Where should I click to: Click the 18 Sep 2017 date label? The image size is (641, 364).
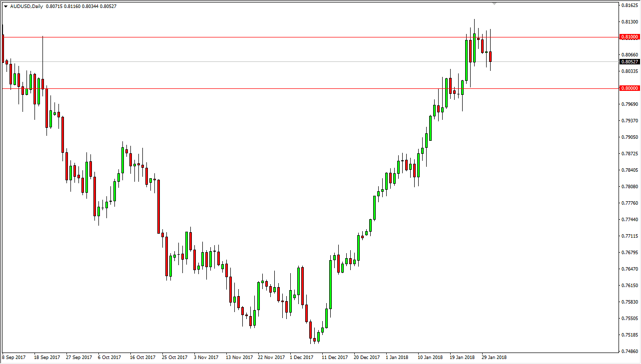[x=46, y=358]
